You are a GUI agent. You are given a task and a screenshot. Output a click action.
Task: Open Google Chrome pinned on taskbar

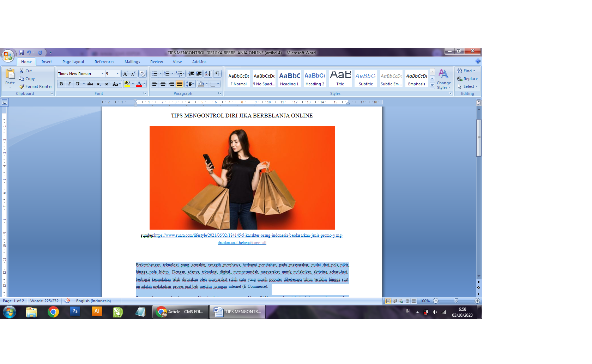pyautogui.click(x=53, y=312)
